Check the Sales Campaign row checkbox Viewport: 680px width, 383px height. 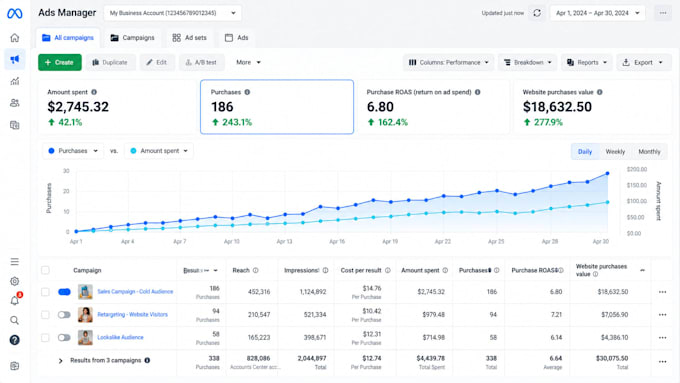(x=45, y=292)
